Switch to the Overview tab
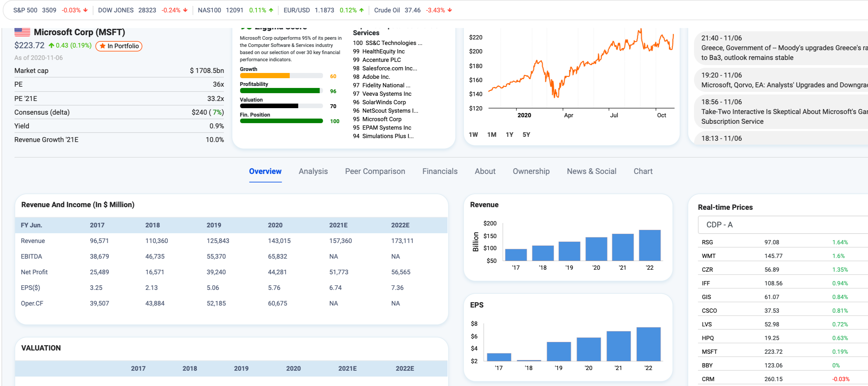Viewport: 868px width, 386px height. point(265,171)
